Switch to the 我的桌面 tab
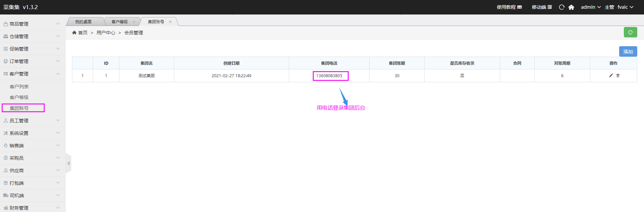644x212 pixels. click(x=83, y=22)
